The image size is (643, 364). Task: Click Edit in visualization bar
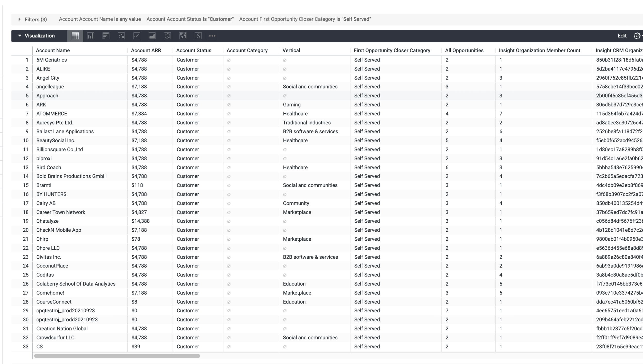pos(622,36)
